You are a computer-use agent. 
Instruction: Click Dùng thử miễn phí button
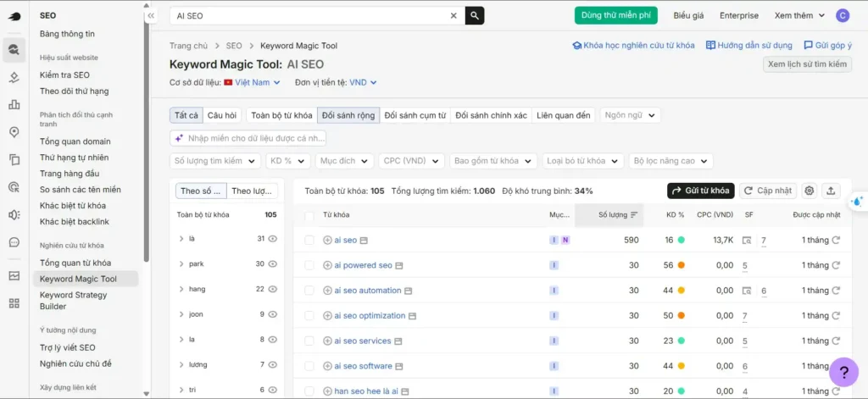pyautogui.click(x=615, y=15)
